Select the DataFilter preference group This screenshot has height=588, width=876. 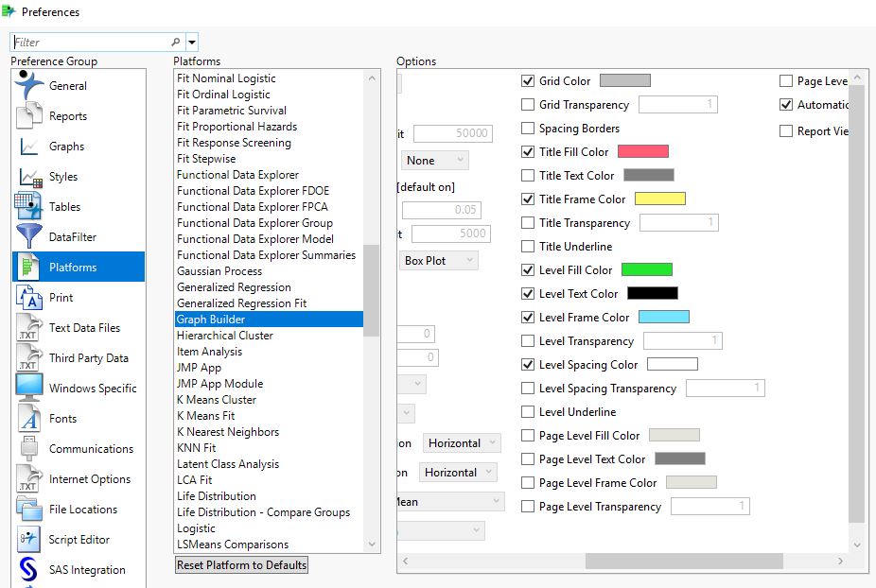(71, 236)
